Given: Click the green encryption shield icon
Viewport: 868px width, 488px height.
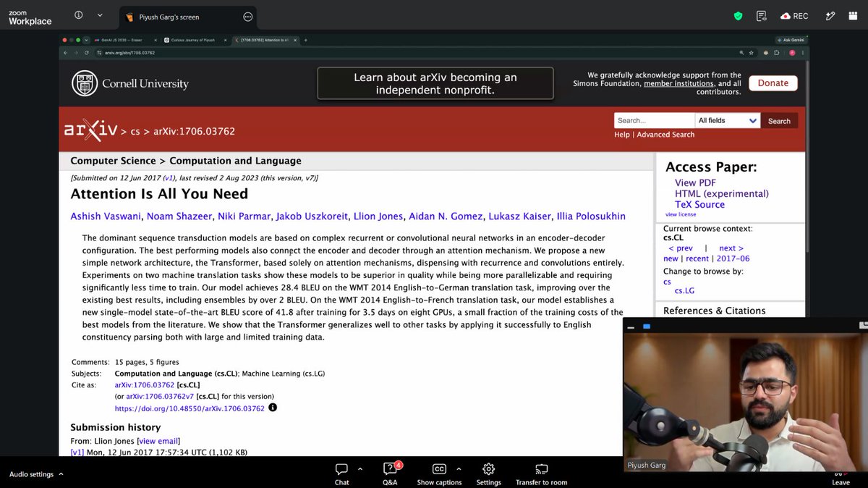Looking at the screenshot, I should 738,16.
